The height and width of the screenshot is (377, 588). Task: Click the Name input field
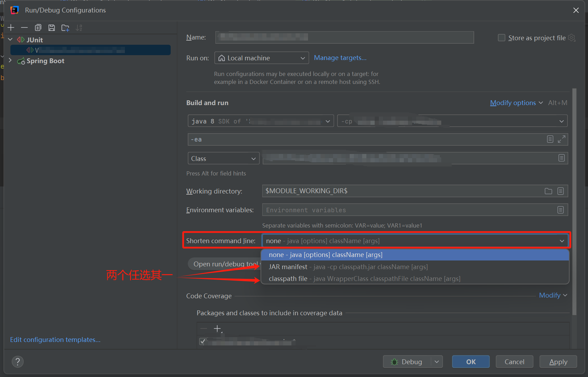pyautogui.click(x=344, y=37)
